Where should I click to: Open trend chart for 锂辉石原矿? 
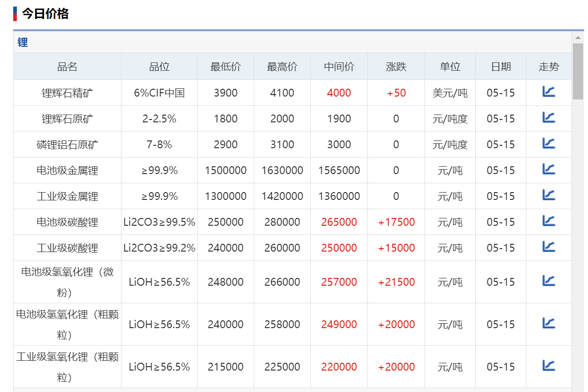(548, 118)
